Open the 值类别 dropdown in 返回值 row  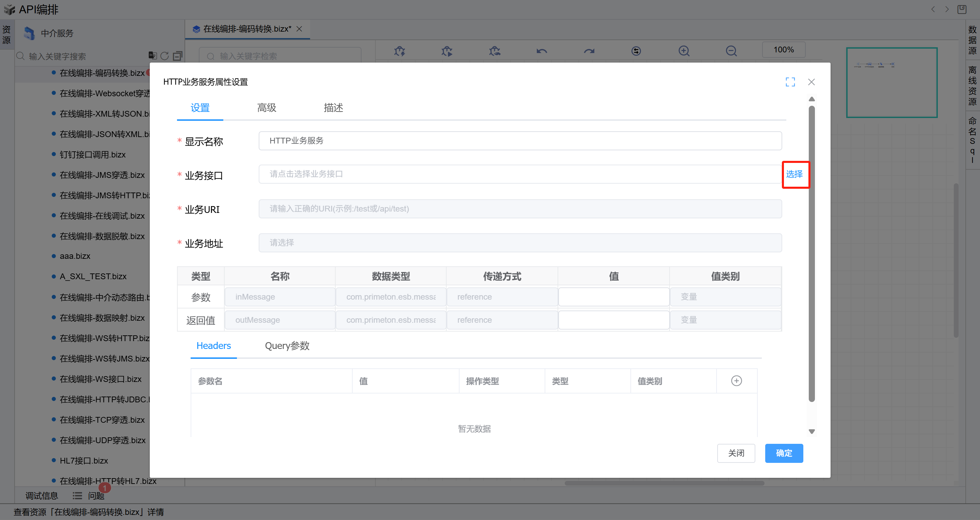[x=725, y=320]
